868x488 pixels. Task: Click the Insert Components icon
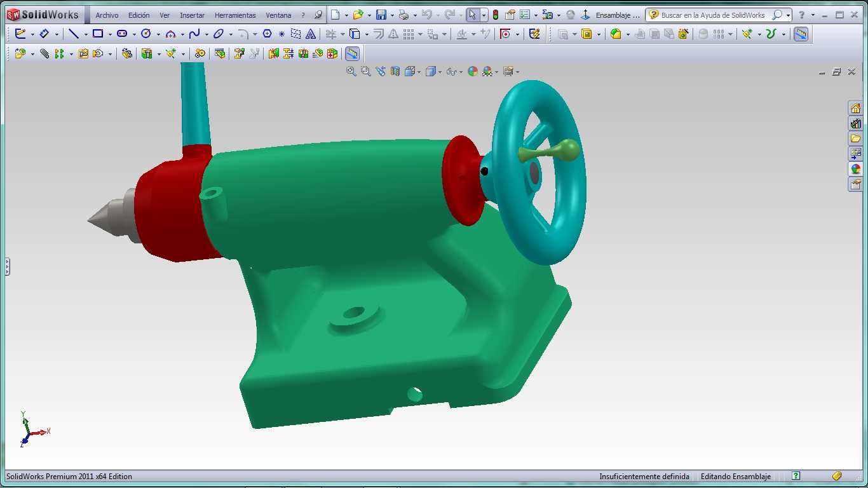(x=20, y=54)
